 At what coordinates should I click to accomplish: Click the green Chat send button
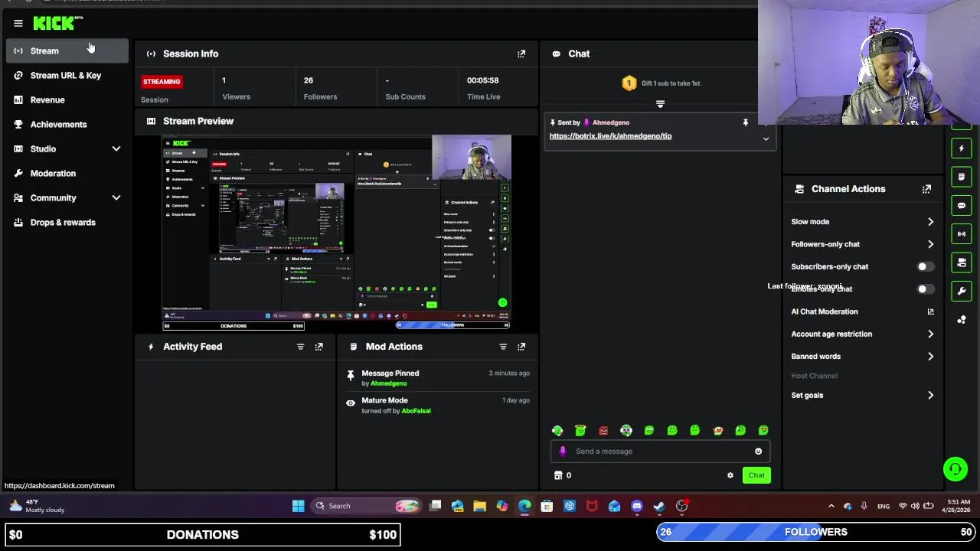(756, 475)
